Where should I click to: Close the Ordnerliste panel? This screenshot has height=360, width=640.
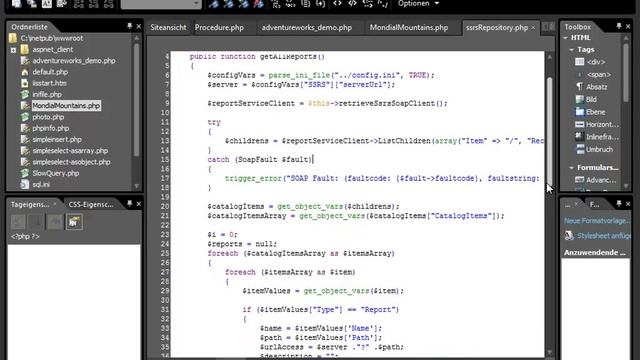click(x=138, y=26)
